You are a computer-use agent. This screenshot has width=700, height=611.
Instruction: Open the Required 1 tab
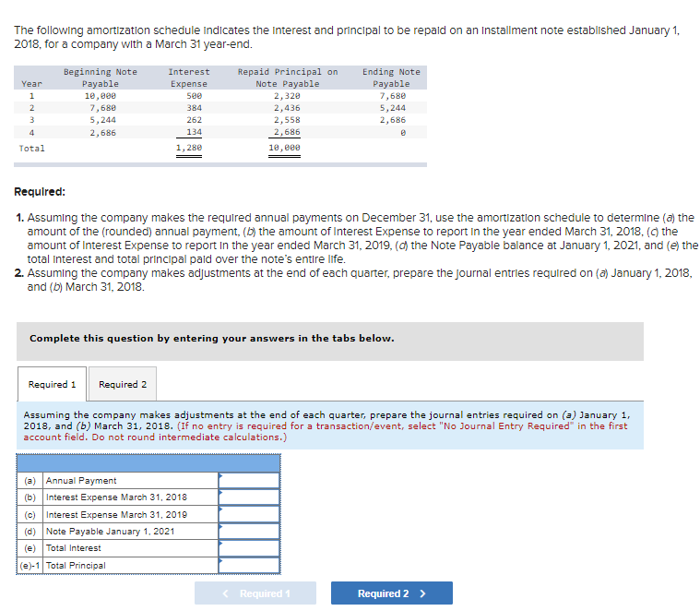(x=53, y=384)
